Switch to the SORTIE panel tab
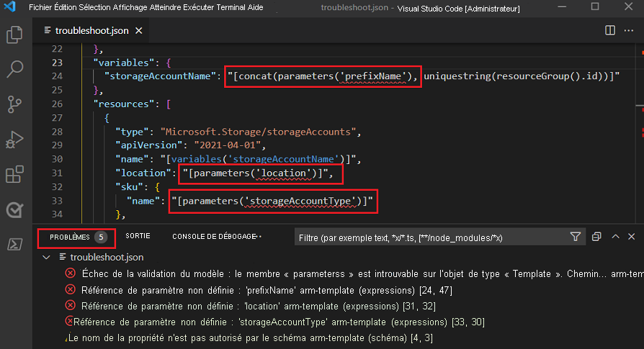 pos(138,236)
